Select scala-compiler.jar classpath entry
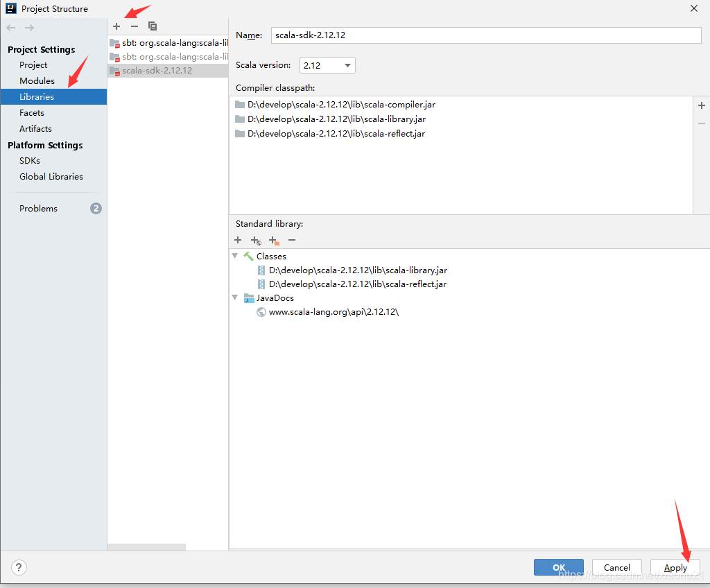Viewport: 710px width, 588px height. [x=341, y=105]
